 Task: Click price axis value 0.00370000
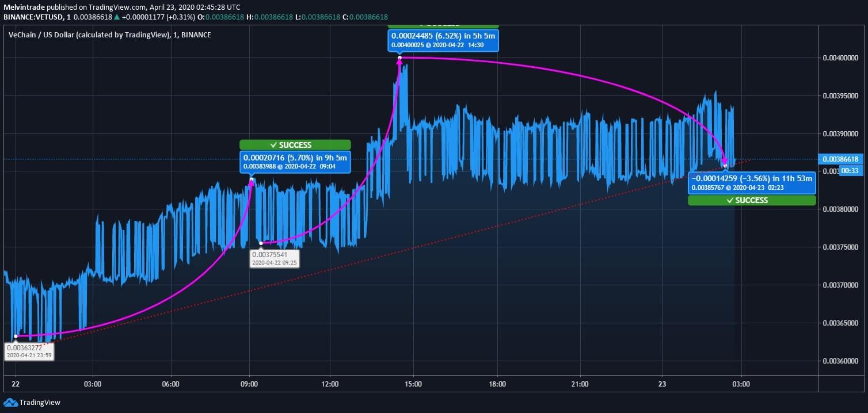(840, 285)
